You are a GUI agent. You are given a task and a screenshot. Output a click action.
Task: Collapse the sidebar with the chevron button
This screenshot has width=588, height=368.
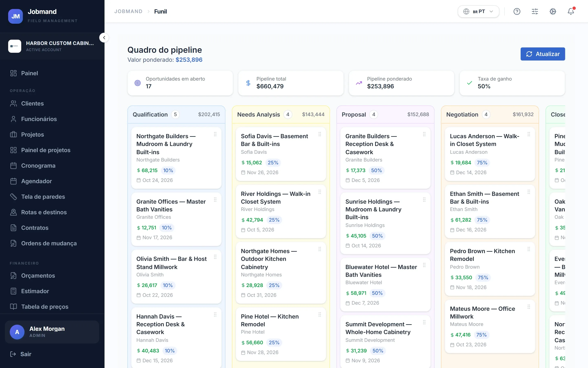[104, 38]
